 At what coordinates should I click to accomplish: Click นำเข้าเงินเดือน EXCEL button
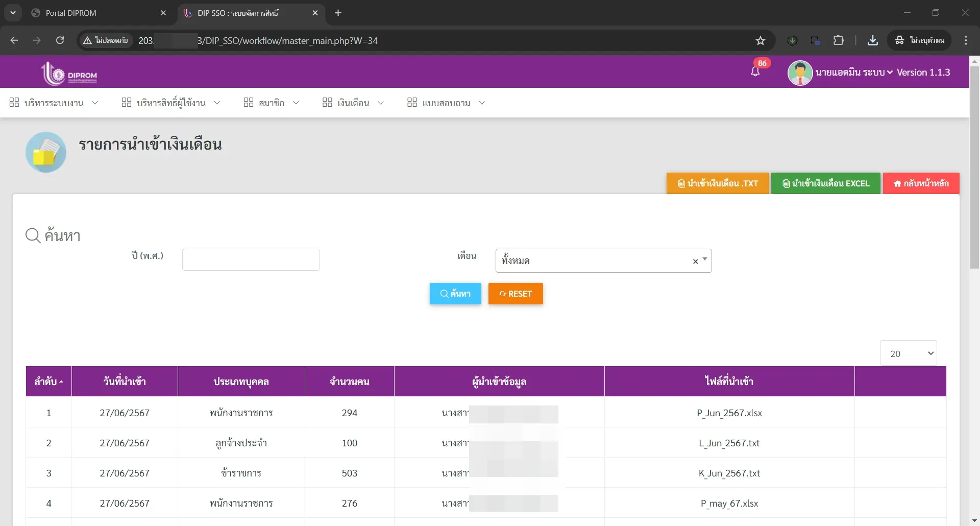tap(826, 183)
